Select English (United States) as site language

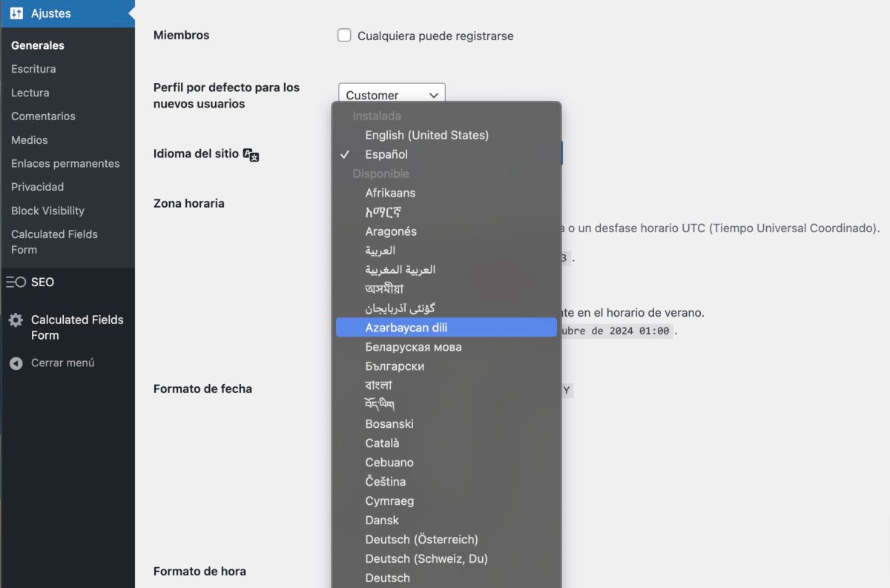(426, 135)
